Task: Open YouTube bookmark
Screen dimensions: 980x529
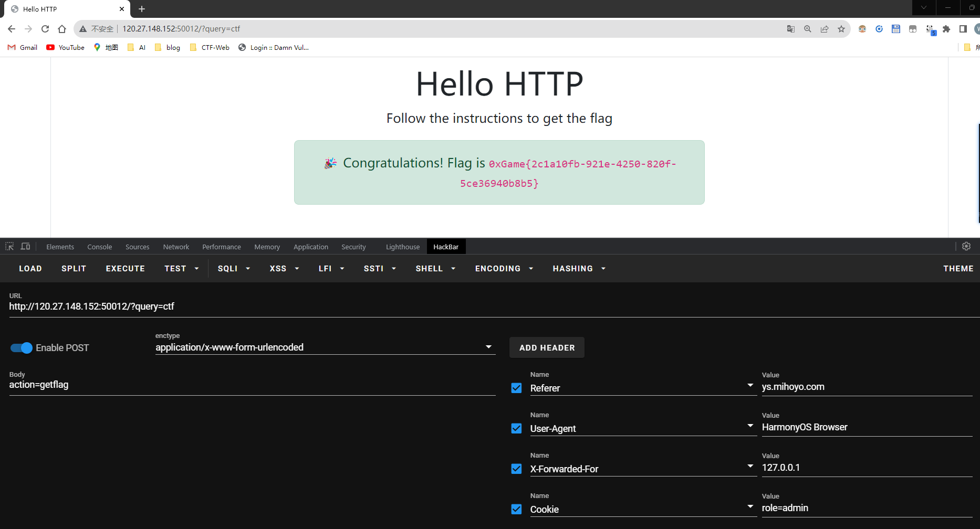Action: 65,47
